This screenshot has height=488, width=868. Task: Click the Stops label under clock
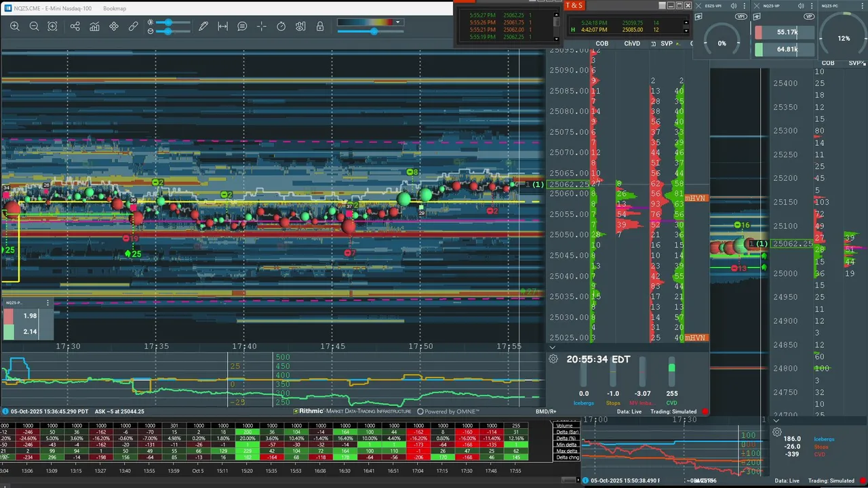[613, 403]
